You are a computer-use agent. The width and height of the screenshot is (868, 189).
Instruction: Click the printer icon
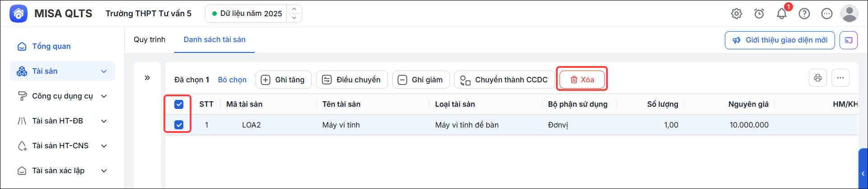point(818,78)
